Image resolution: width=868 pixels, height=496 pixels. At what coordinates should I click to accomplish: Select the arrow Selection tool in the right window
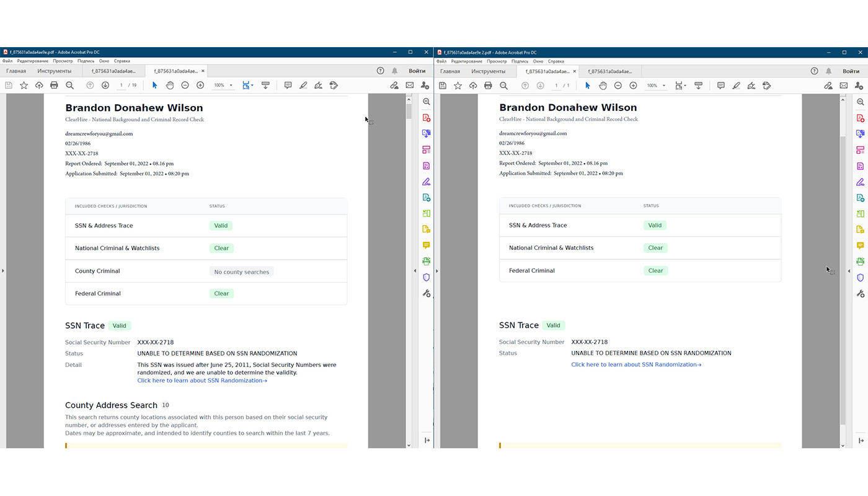588,86
